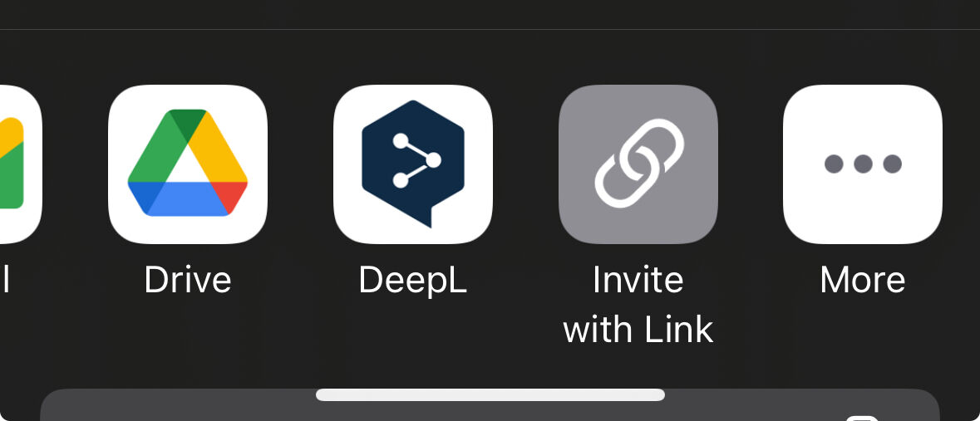Tap the red corner of the Drive logo
Image resolution: width=980 pixels, height=421 pixels.
point(229,198)
